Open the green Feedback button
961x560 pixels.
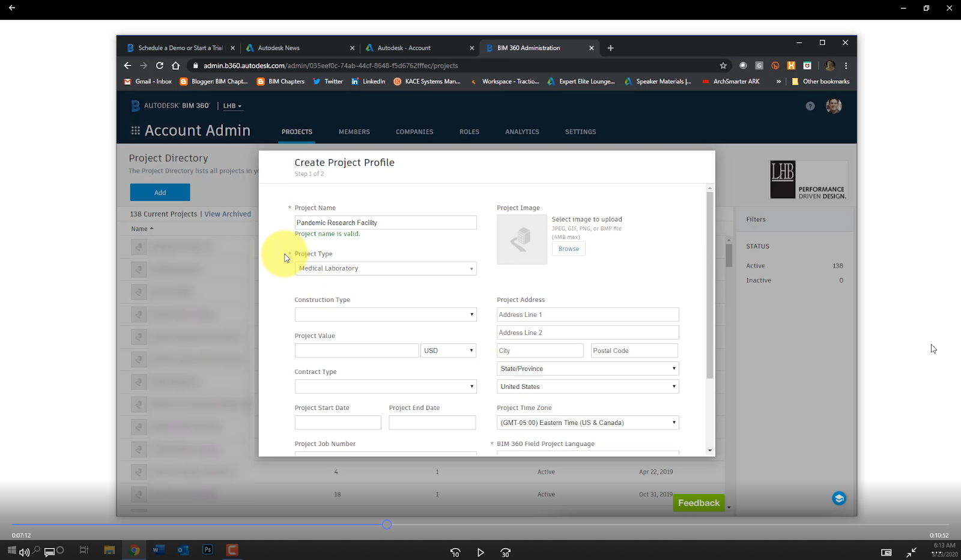click(699, 503)
